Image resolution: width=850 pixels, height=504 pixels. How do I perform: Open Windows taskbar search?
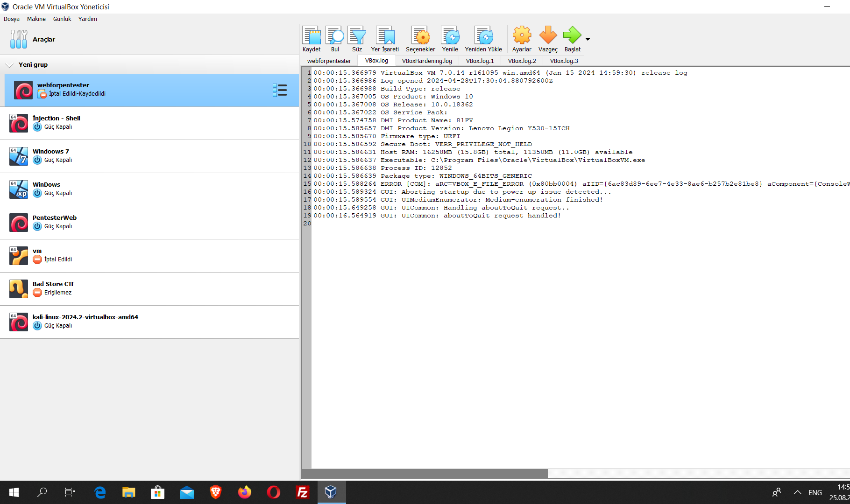[x=42, y=492]
